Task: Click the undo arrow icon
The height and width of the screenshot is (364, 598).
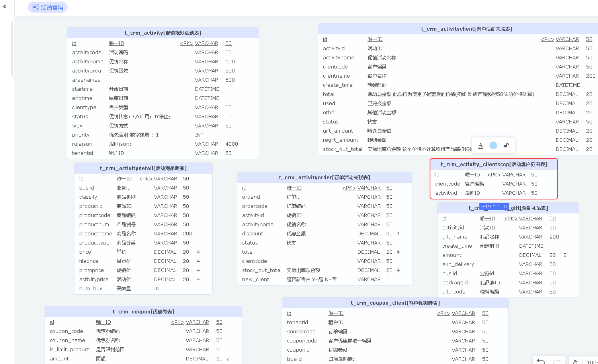Action: click(541, 361)
